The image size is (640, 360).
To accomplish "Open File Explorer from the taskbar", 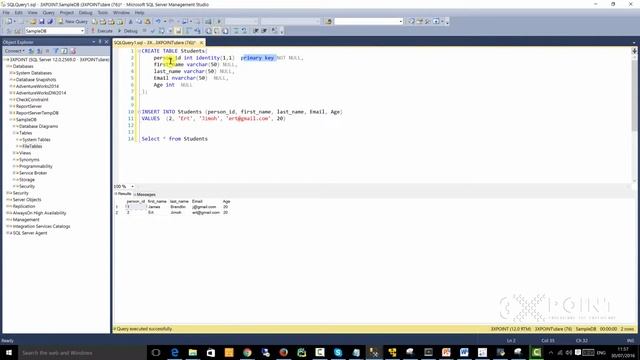I will pos(193,353).
